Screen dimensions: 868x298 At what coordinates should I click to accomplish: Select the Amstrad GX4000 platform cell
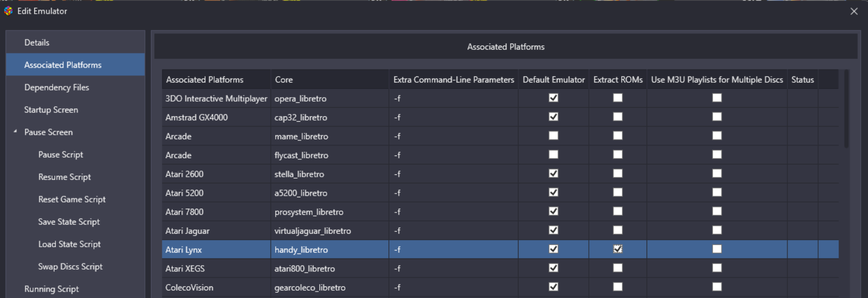pos(216,117)
